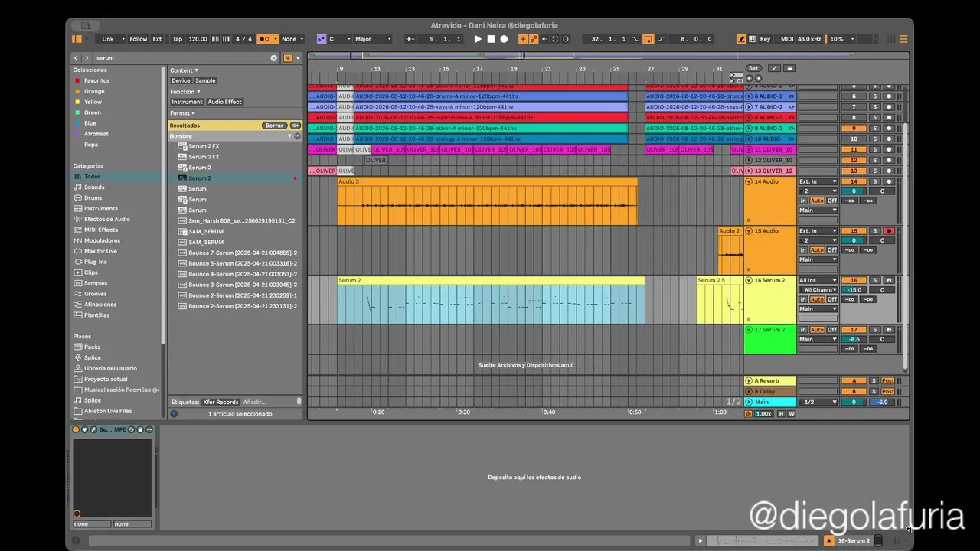This screenshot has width=980, height=551.
Task: Open Max for Live category
Action: point(100,251)
